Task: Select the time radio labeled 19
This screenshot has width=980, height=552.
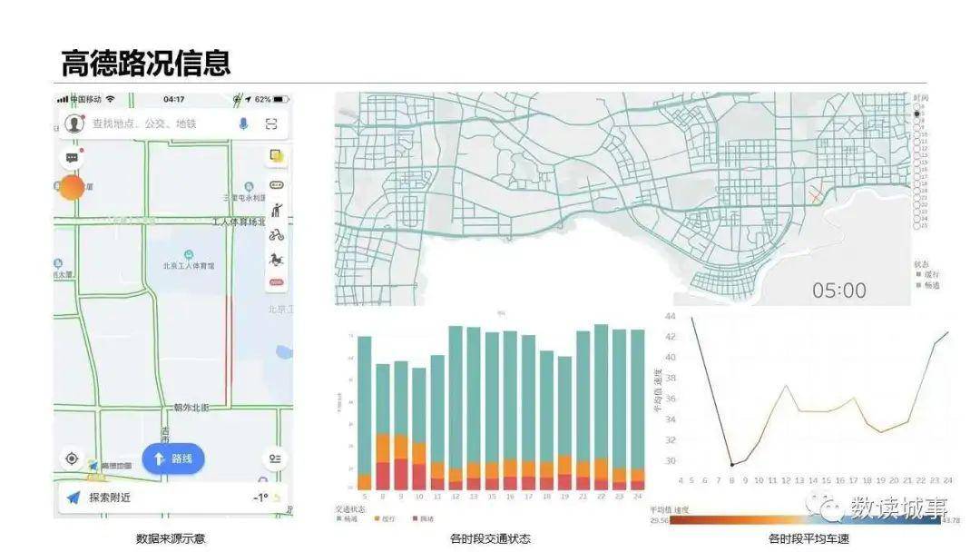Action: pos(916,191)
